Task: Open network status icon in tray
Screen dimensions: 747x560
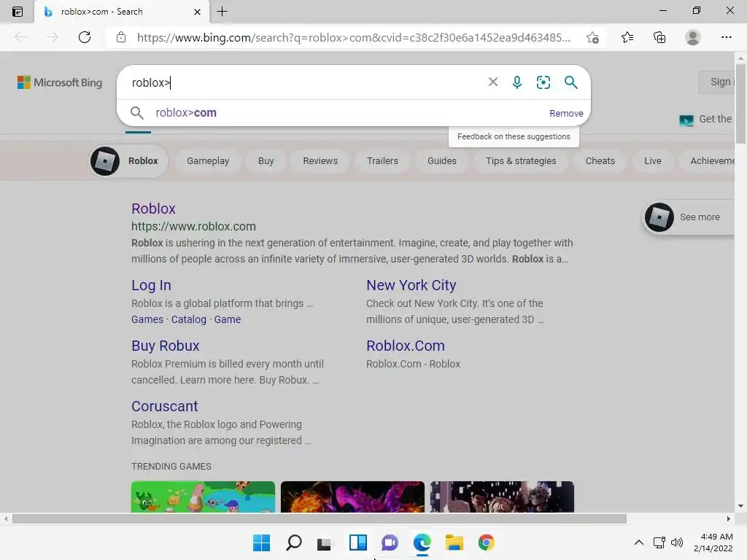Action: pyautogui.click(x=659, y=542)
